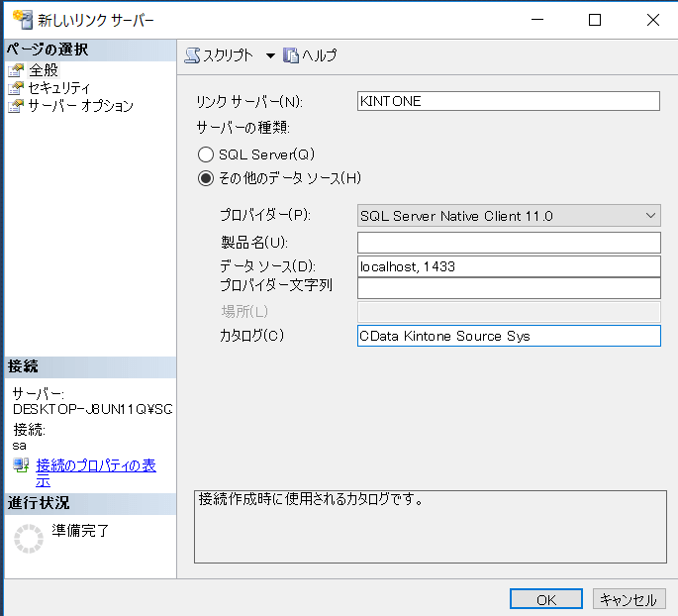Open 接続のプロパティの表示 link
This screenshot has height=616, width=678.
point(96,472)
